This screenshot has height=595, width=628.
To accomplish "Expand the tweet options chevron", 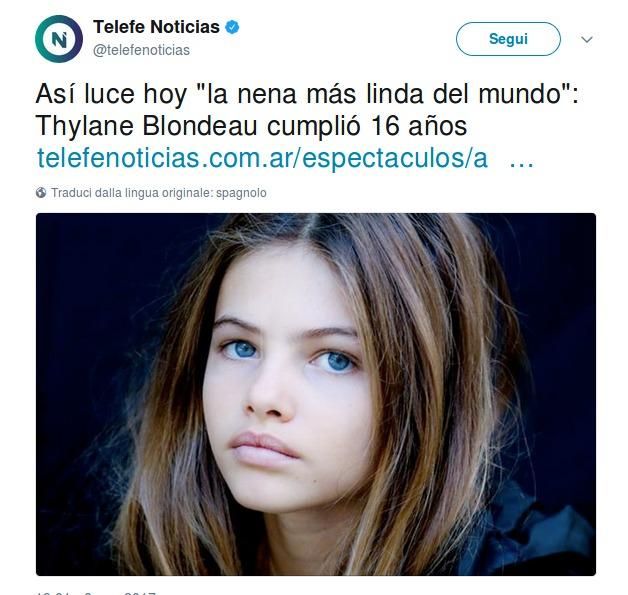I will [x=587, y=39].
